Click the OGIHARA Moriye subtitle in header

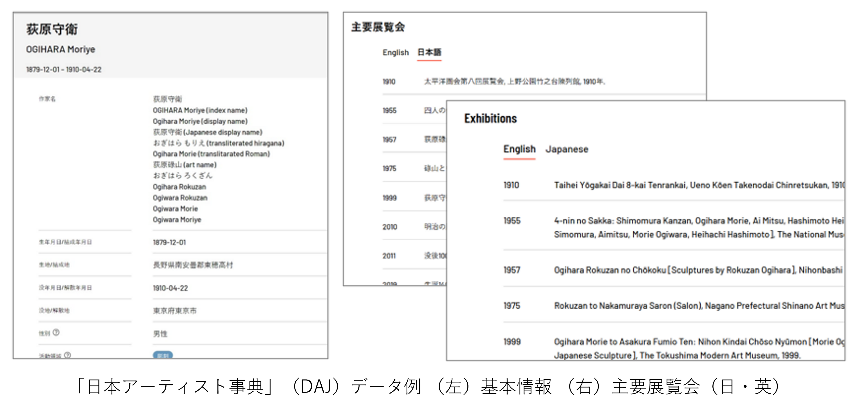click(x=61, y=50)
